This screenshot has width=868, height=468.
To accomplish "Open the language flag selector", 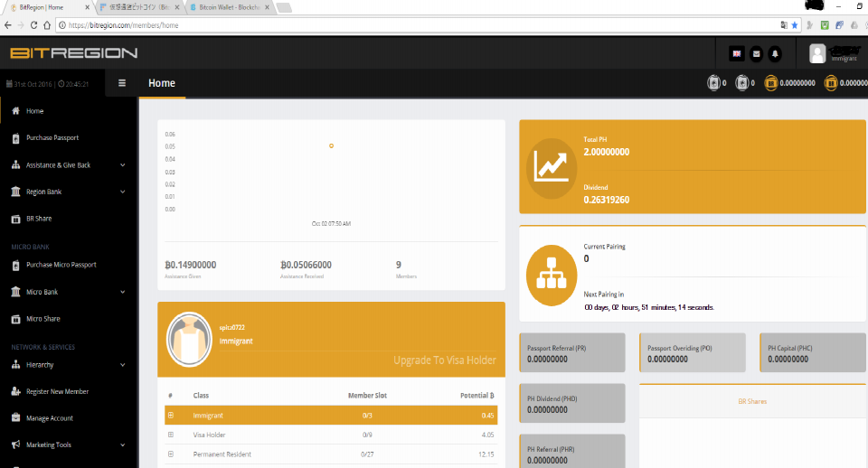I will pos(736,53).
